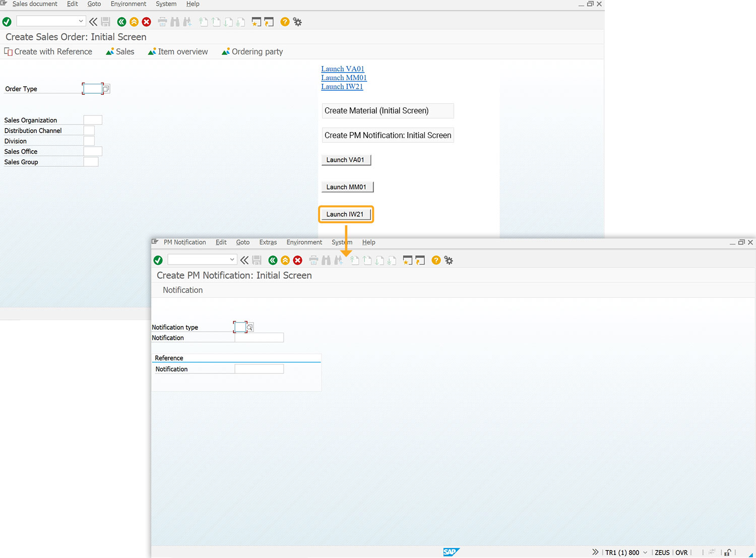The width and height of the screenshot is (756, 558).
Task: Open command field dropdown in Sales Order window
Action: click(81, 21)
